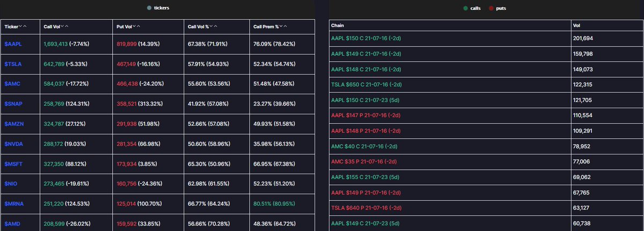Screen dimensions: 644x231
Task: Toggle the tickers legend item
Action: [x=158, y=8]
